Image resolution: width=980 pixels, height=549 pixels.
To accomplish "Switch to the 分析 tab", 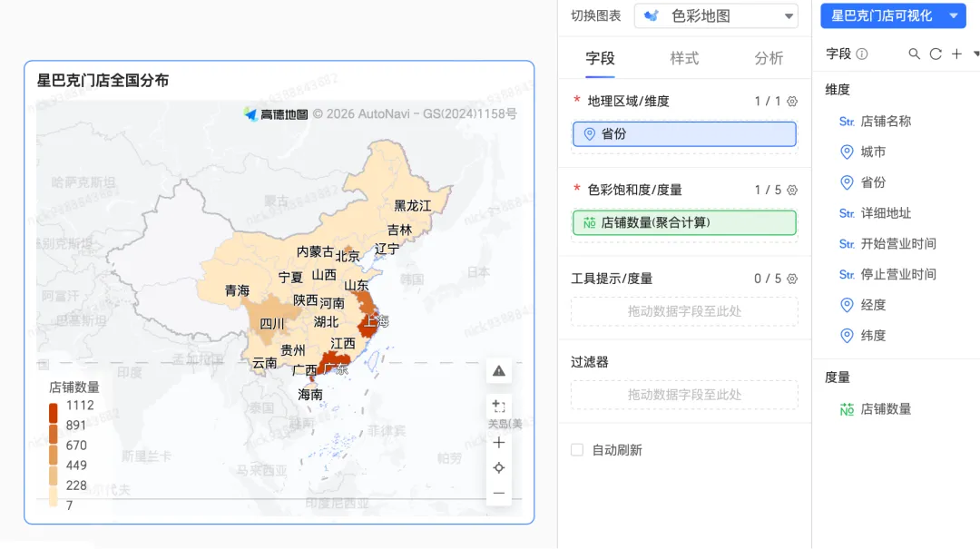I will click(x=769, y=58).
